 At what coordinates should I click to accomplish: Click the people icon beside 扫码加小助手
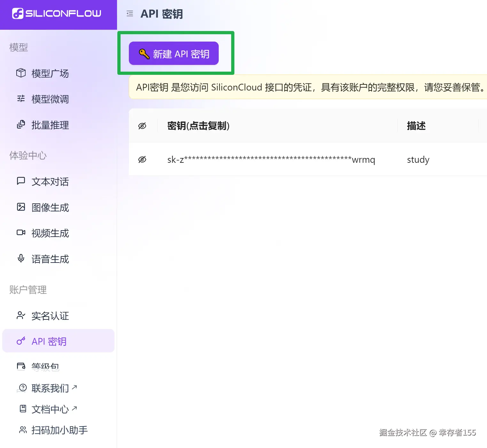23,430
